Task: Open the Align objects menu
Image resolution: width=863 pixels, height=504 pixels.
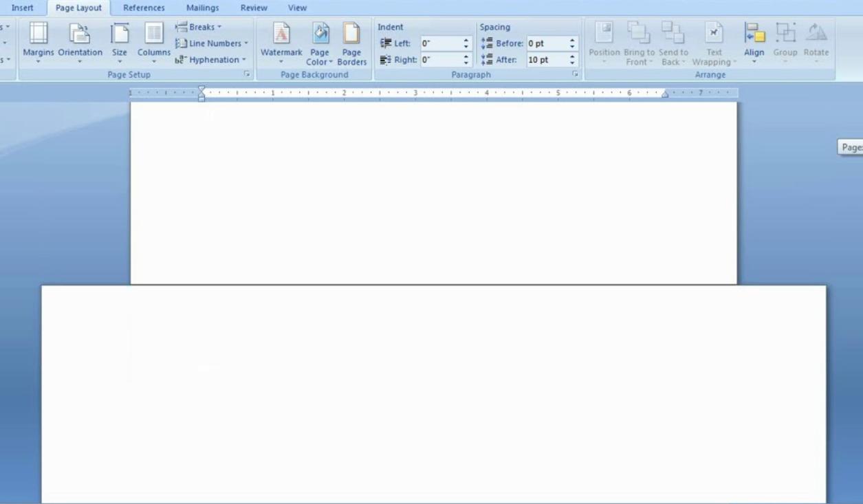Action: (x=754, y=43)
